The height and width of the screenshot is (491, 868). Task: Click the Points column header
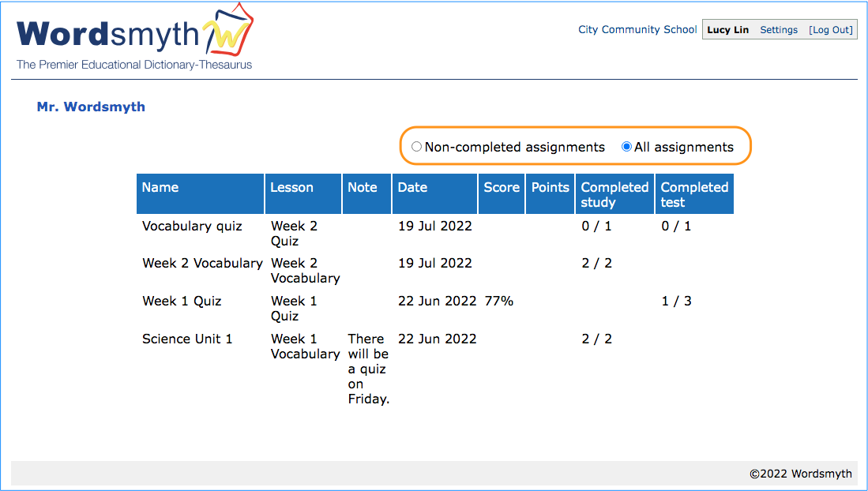[550, 188]
